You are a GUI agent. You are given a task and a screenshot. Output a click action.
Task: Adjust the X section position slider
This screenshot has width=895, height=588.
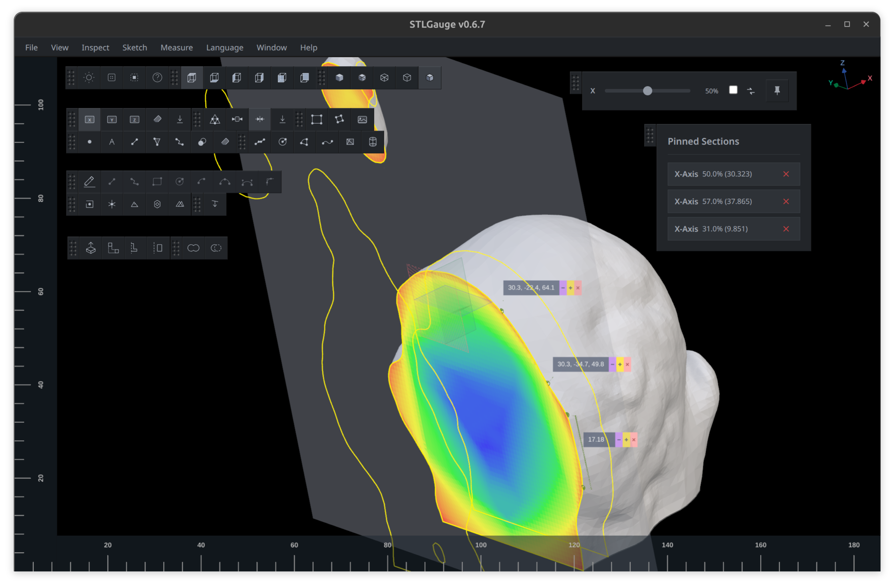tap(648, 90)
